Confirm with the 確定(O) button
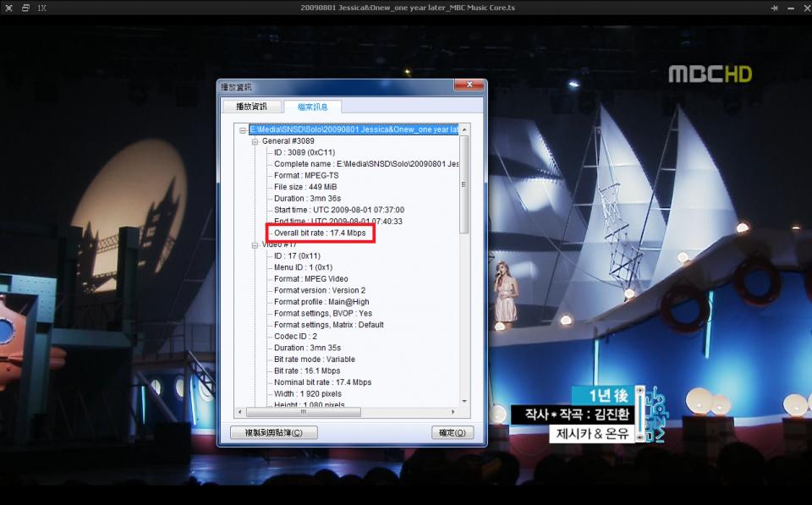 452,432
